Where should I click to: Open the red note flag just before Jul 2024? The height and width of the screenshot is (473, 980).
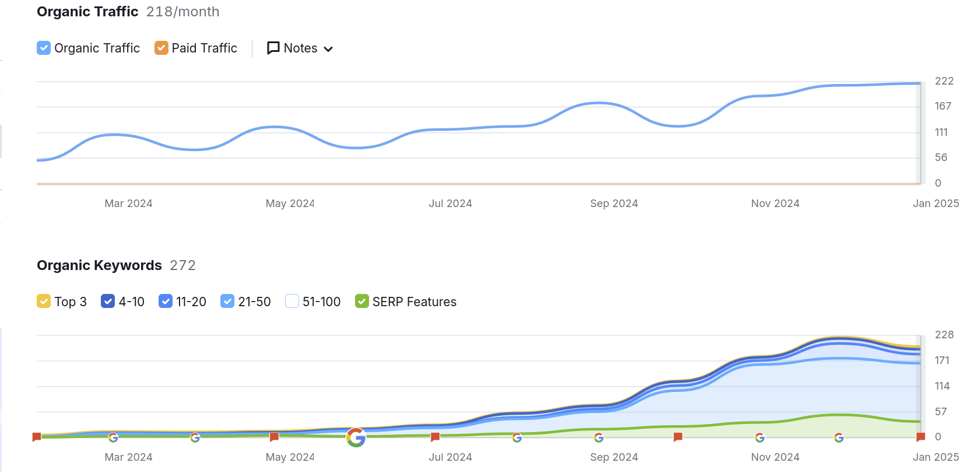point(435,437)
